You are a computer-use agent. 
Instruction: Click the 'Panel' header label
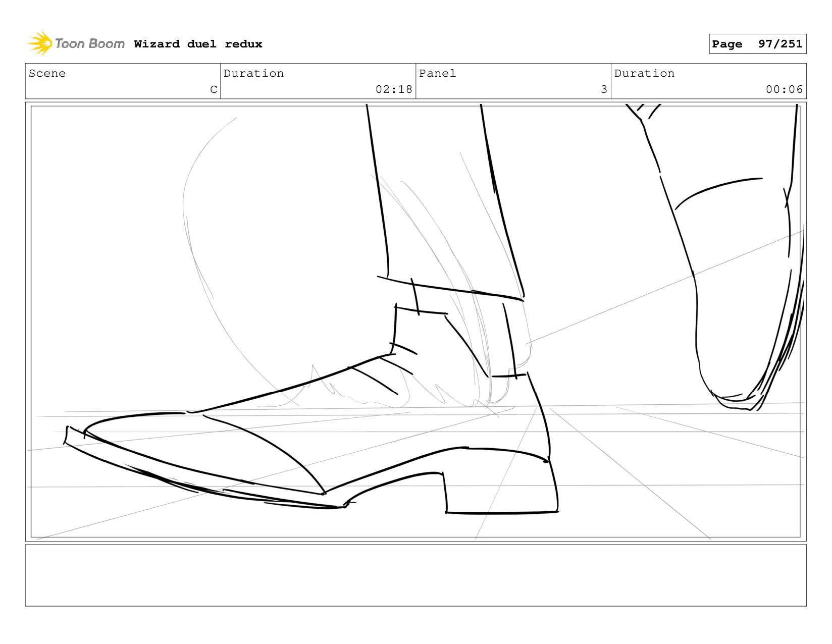coord(437,73)
